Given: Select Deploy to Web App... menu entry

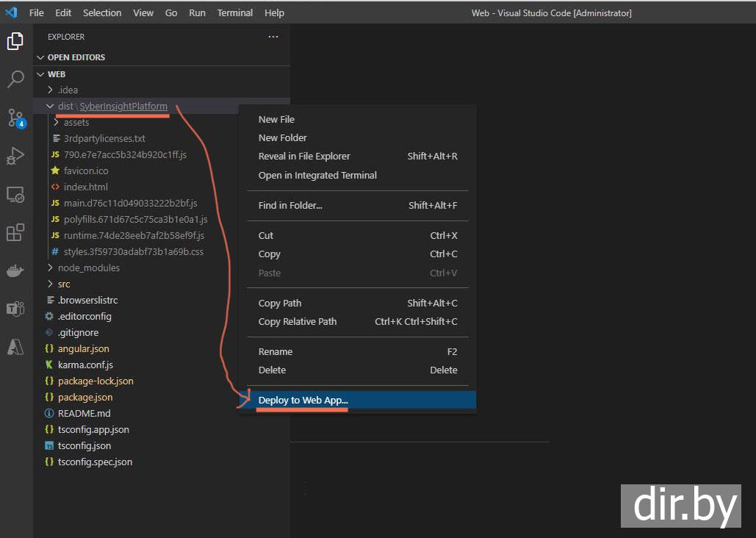Looking at the screenshot, I should (x=303, y=401).
